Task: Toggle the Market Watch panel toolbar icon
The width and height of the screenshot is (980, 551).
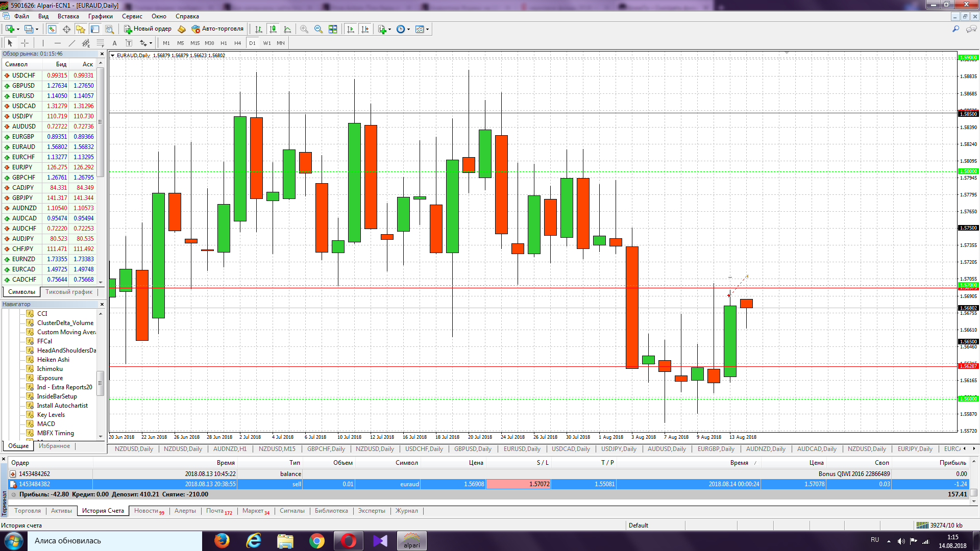Action: 52,29
